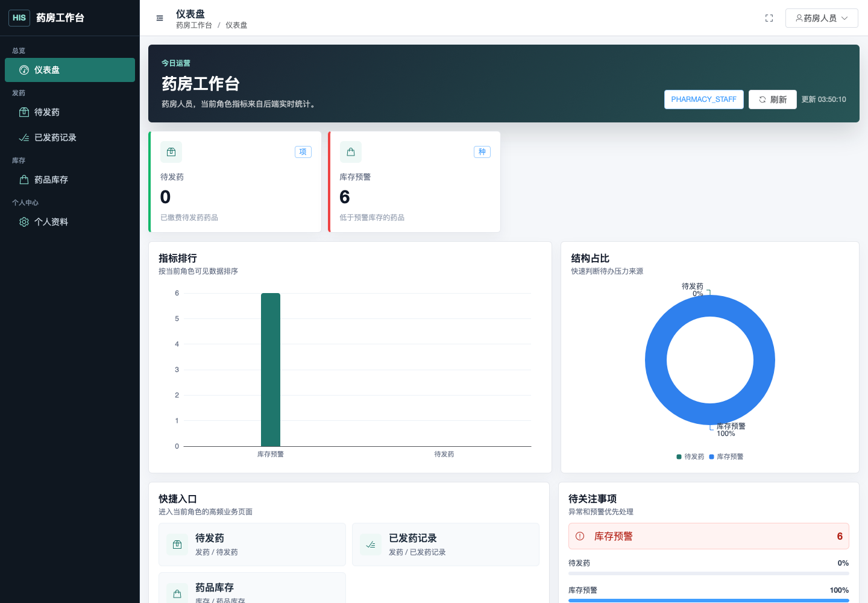The image size is (868, 603).
Task: Open the 药房人员 user dropdown
Action: tap(822, 18)
